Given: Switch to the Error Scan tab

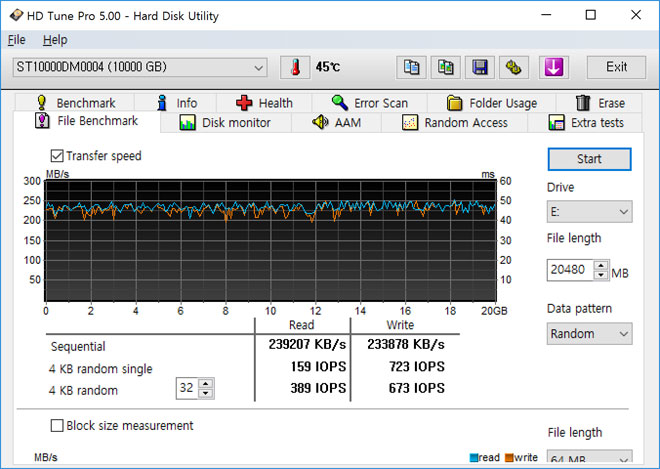Looking at the screenshot, I should pos(370,103).
